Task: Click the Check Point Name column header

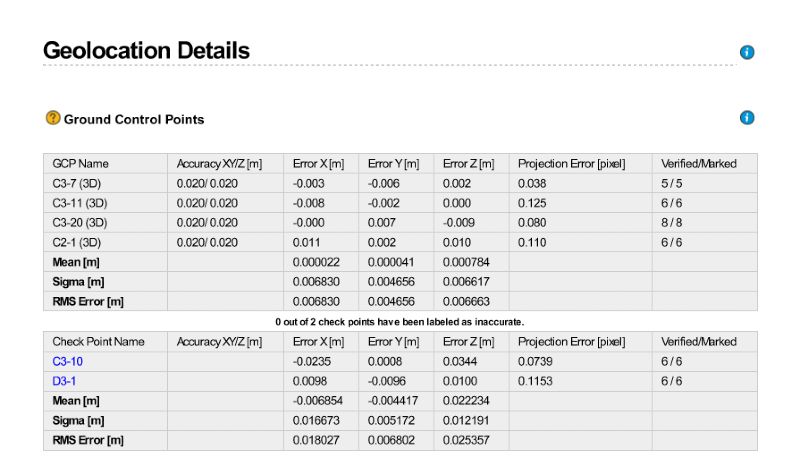Action: [98, 341]
